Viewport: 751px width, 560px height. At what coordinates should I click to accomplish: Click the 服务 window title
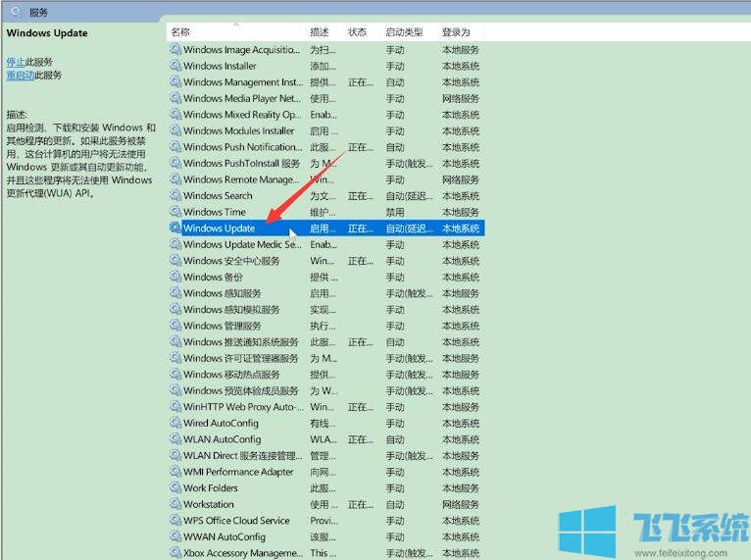click(x=39, y=13)
